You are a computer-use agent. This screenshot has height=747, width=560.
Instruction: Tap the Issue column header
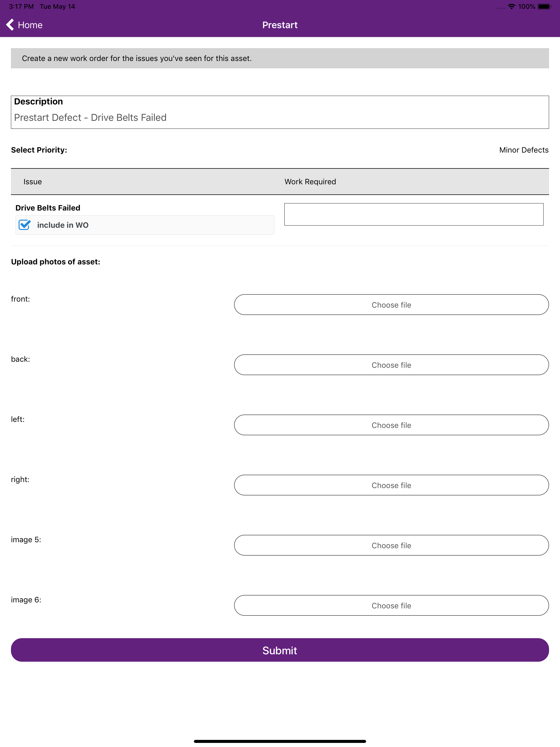[33, 182]
